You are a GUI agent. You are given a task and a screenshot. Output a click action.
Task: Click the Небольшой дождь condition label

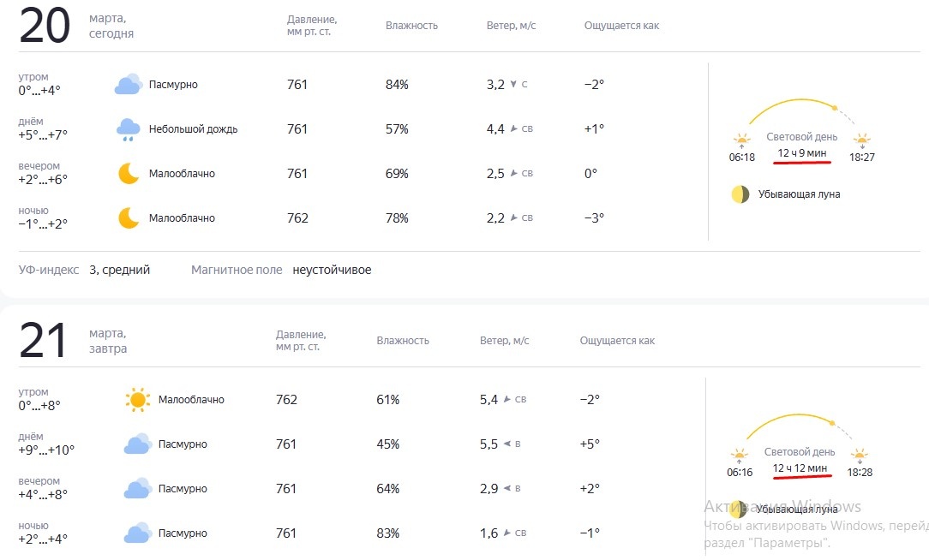click(x=193, y=129)
